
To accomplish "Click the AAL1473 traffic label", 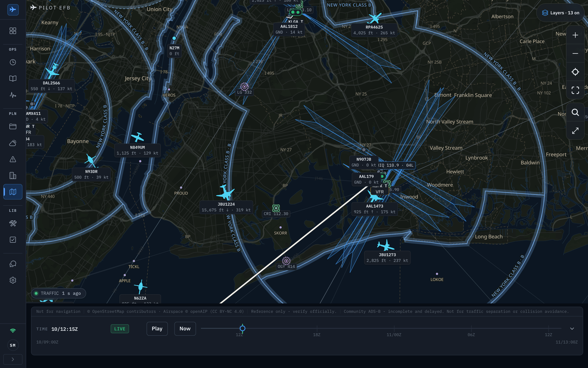I will pos(375,209).
